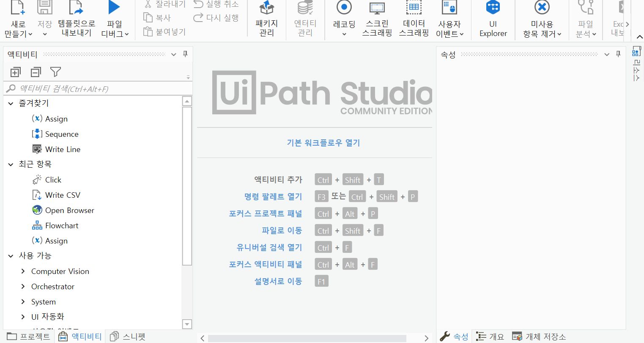
Task: Switch to the Activities (액티비티) tab
Action: coord(80,337)
